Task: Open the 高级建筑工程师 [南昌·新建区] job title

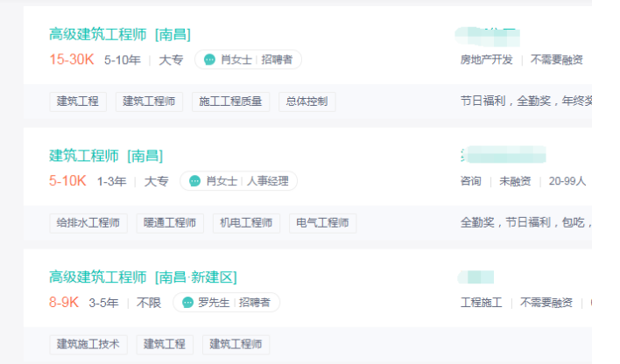Action: click(x=143, y=277)
